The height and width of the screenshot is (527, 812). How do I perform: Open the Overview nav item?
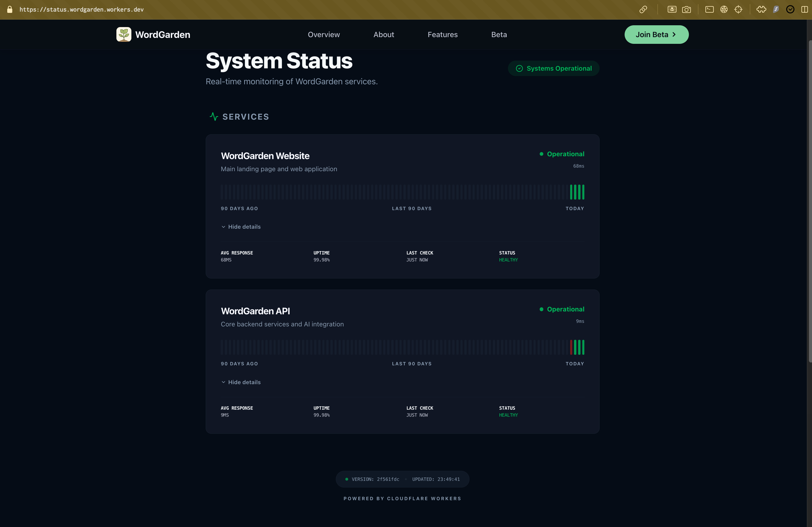coord(323,35)
